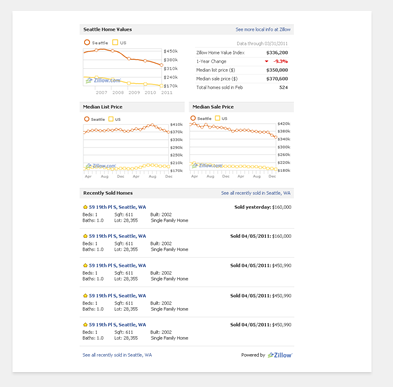This screenshot has width=393, height=387.
Task: Click the -9.3% change value
Action: tap(281, 61)
